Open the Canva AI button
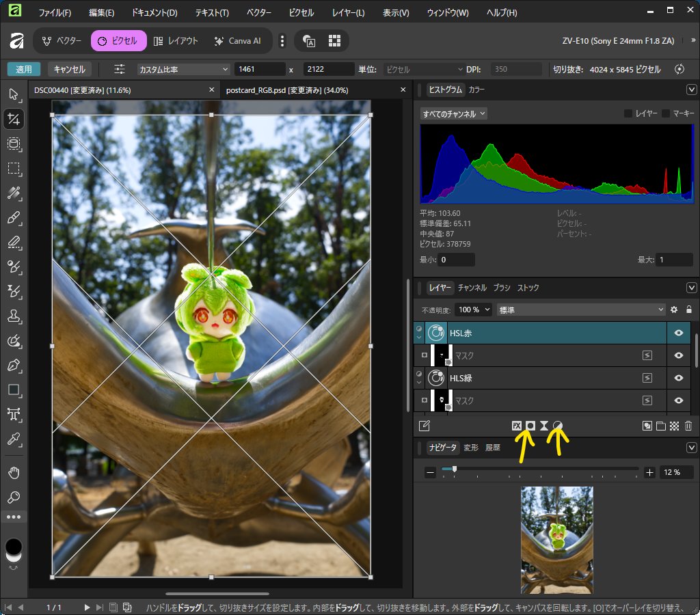The image size is (700, 615). pos(237,40)
